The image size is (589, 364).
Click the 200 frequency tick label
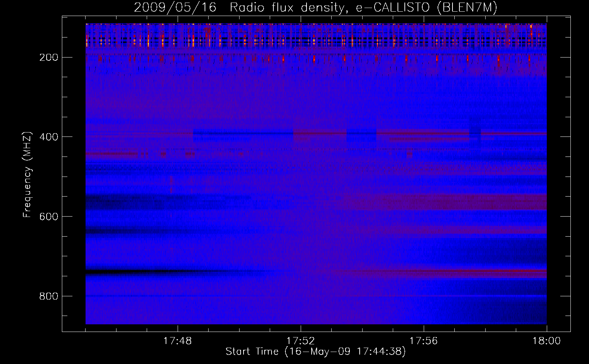tap(49, 58)
